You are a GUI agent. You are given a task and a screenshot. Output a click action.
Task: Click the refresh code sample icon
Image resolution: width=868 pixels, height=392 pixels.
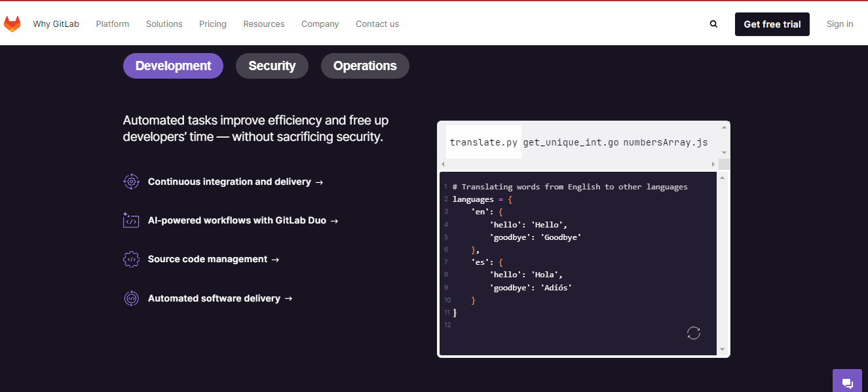tap(694, 333)
